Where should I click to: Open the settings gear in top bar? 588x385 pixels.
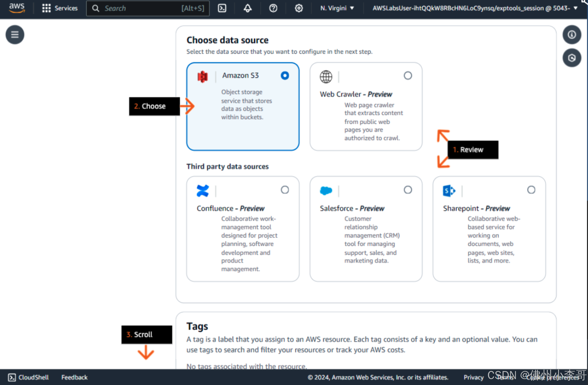[x=299, y=8]
